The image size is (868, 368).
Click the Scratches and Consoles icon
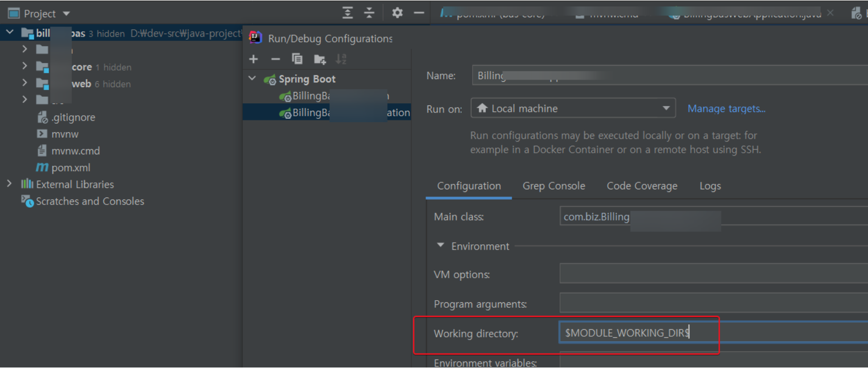[x=27, y=201]
